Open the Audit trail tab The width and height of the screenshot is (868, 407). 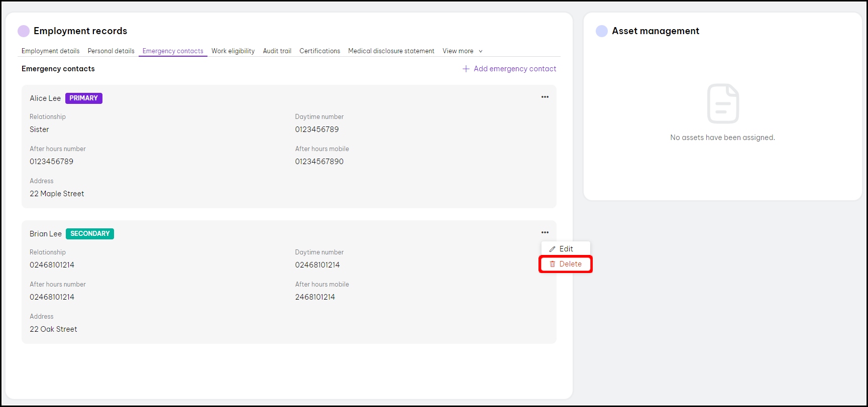coord(277,51)
